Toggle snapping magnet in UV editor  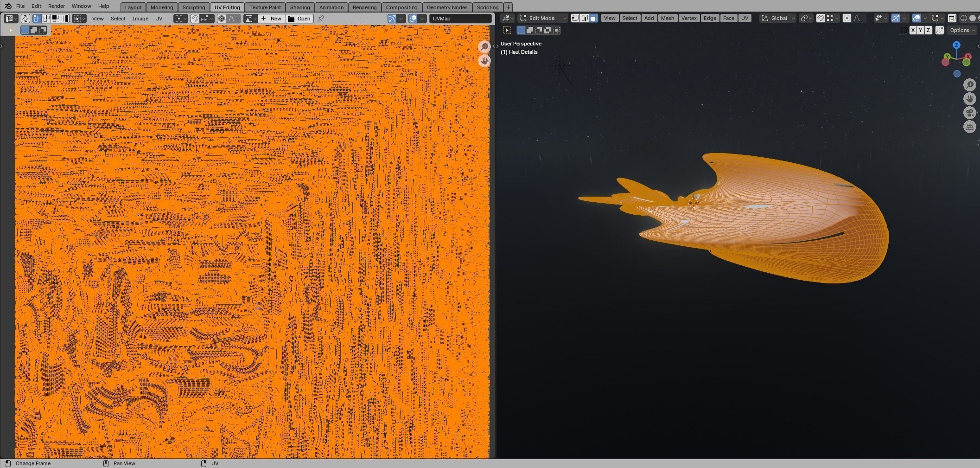coord(195,19)
